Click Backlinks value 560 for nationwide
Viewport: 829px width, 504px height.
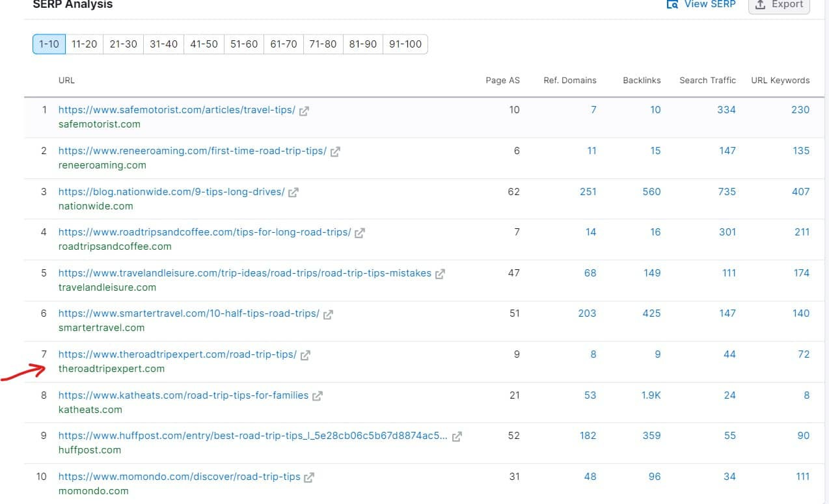pos(651,192)
